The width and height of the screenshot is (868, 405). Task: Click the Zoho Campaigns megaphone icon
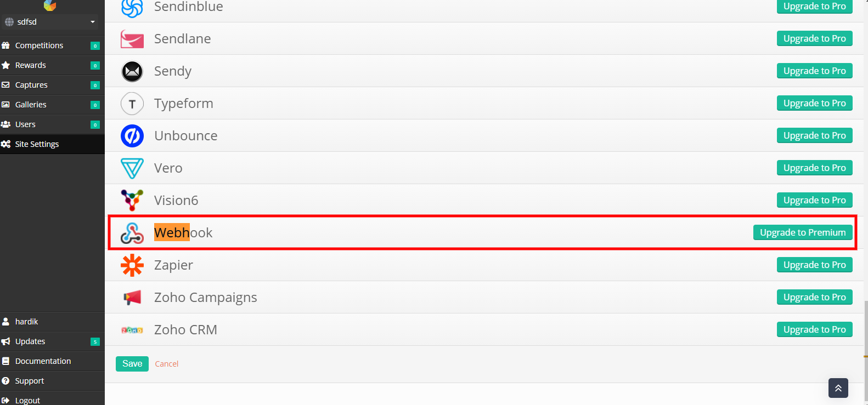pos(132,298)
